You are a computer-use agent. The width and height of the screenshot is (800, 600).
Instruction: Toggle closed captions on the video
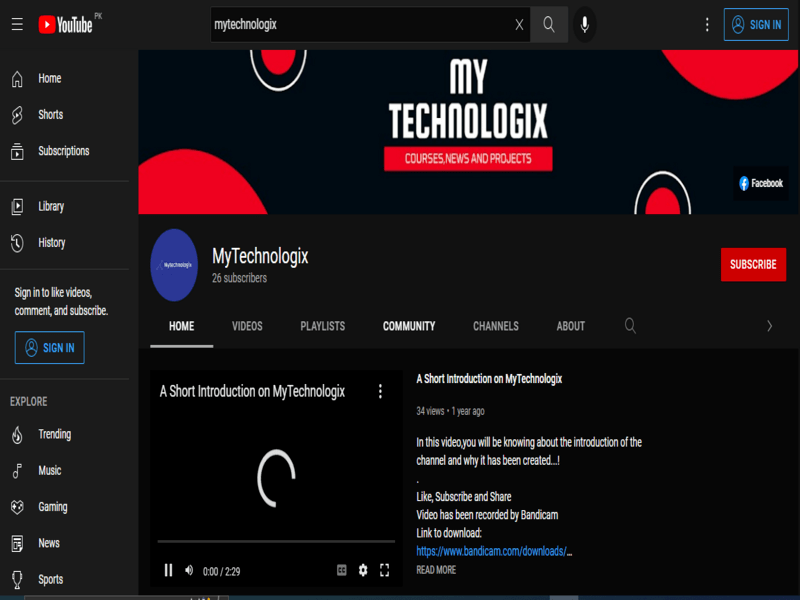[x=341, y=571]
